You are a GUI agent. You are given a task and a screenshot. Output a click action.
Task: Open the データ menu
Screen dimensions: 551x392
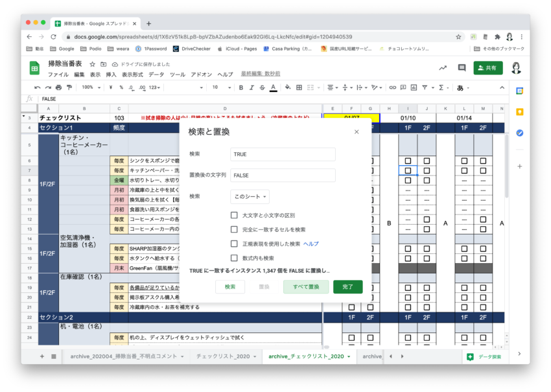point(156,75)
